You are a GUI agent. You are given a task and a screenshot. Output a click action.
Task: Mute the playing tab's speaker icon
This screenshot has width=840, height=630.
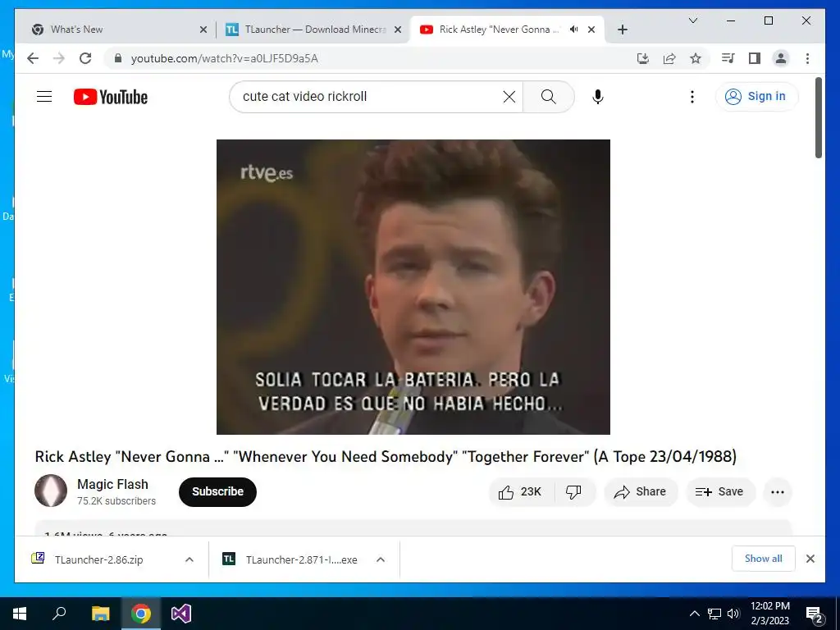pyautogui.click(x=573, y=30)
